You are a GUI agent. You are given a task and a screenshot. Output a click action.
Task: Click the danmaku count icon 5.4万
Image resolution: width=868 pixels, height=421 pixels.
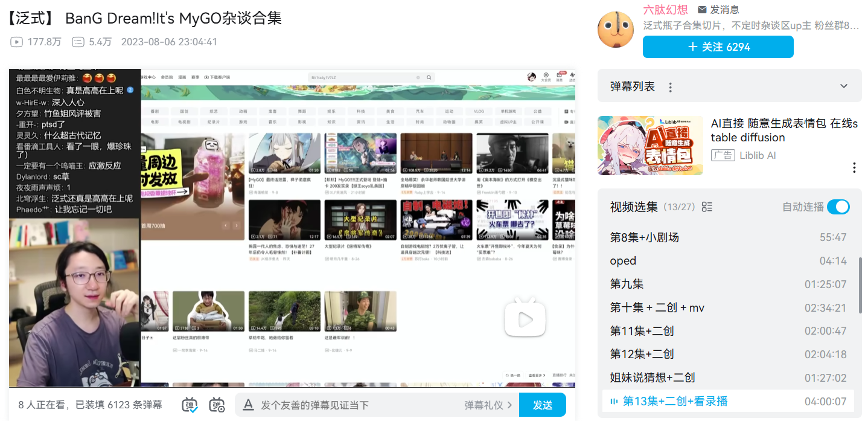tap(78, 42)
